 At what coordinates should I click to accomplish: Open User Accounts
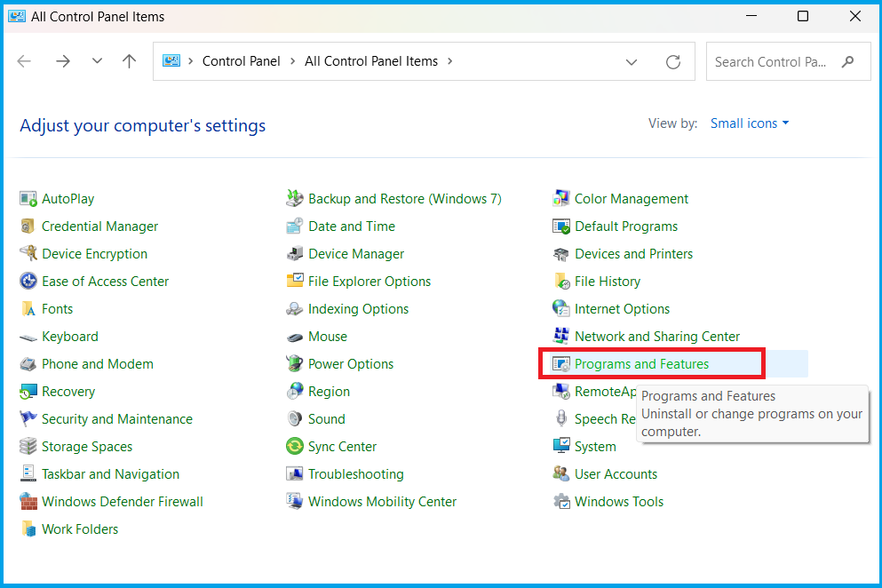click(x=615, y=473)
